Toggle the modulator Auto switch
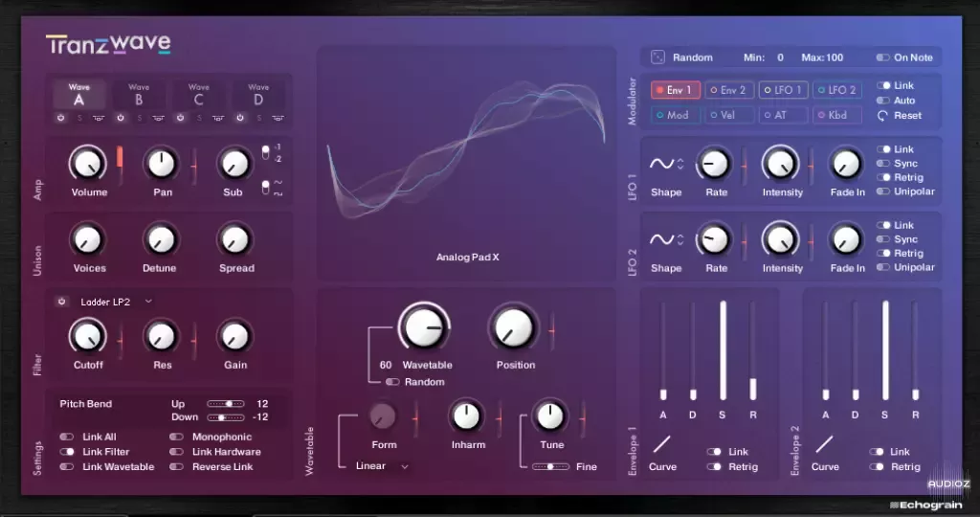 coord(882,100)
